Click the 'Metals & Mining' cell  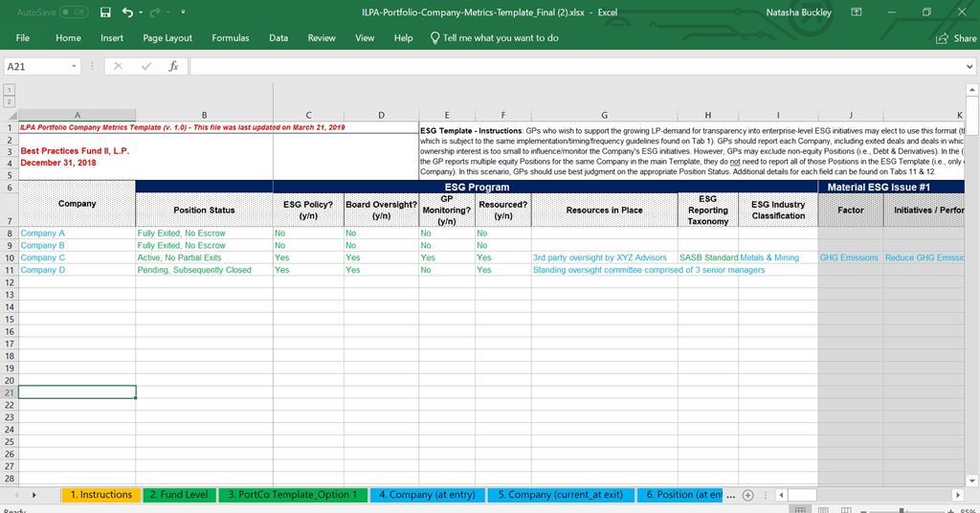[778, 257]
